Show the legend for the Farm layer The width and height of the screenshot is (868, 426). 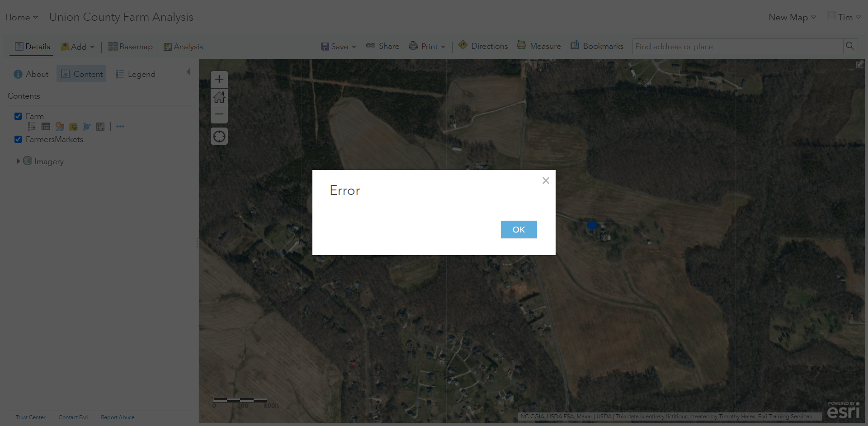(x=32, y=127)
